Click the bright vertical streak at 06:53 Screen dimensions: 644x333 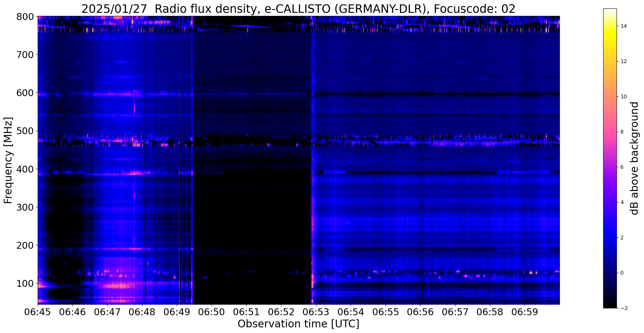(x=312, y=160)
